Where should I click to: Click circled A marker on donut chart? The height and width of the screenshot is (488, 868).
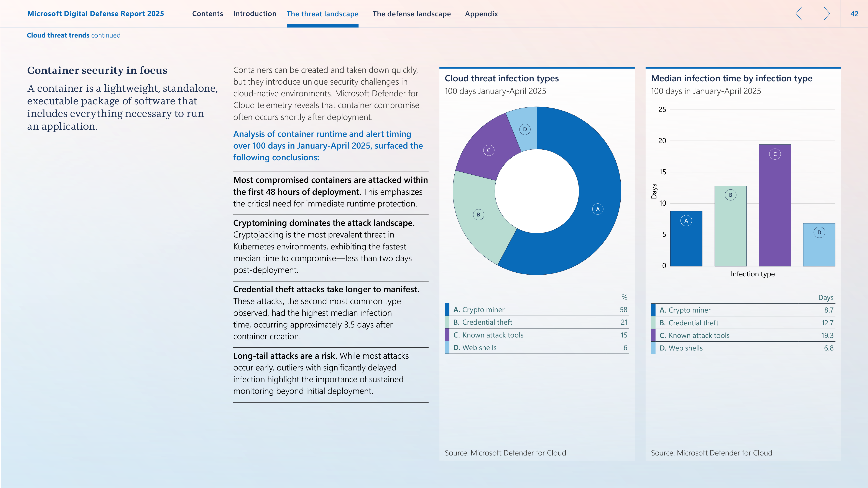coord(598,209)
